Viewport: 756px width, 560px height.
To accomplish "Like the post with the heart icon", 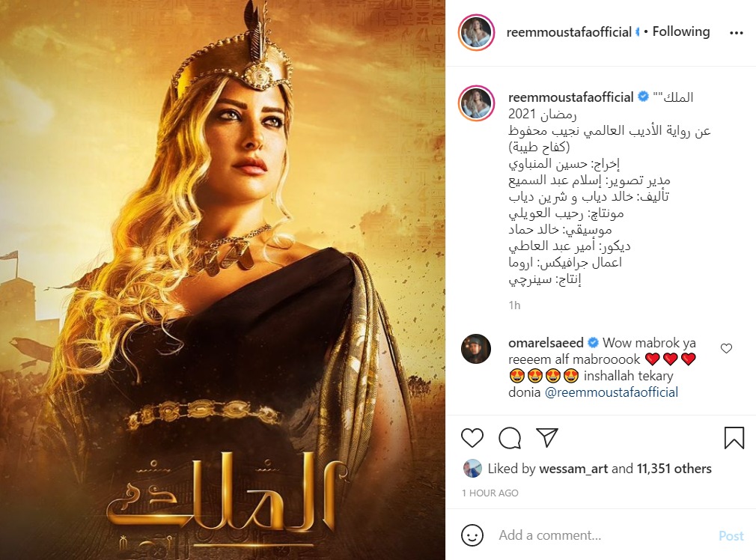I will click(472, 438).
